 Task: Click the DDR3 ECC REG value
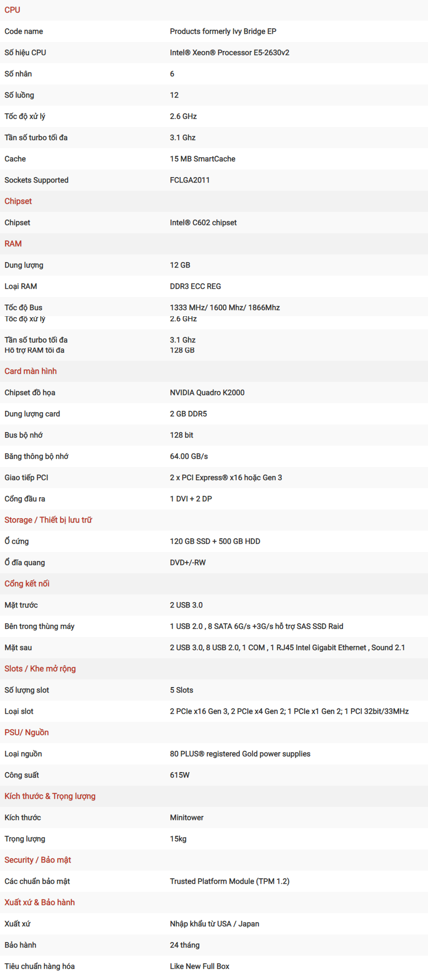[195, 286]
